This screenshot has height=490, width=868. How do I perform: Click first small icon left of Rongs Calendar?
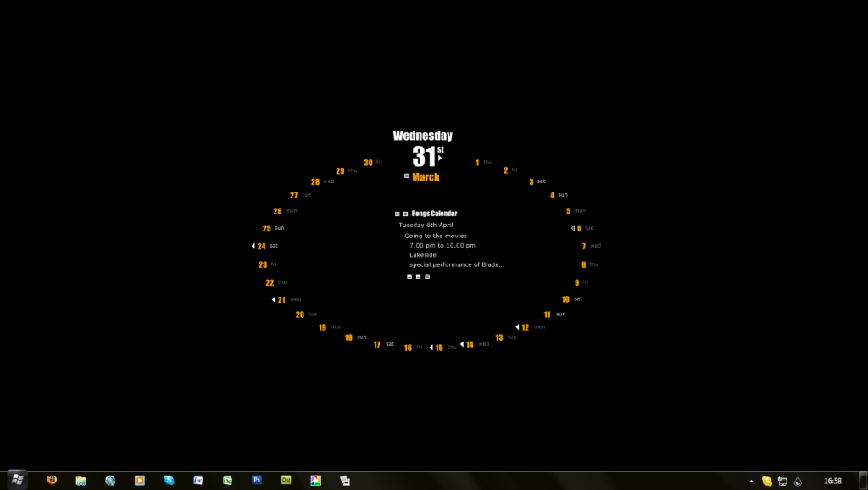pos(397,214)
